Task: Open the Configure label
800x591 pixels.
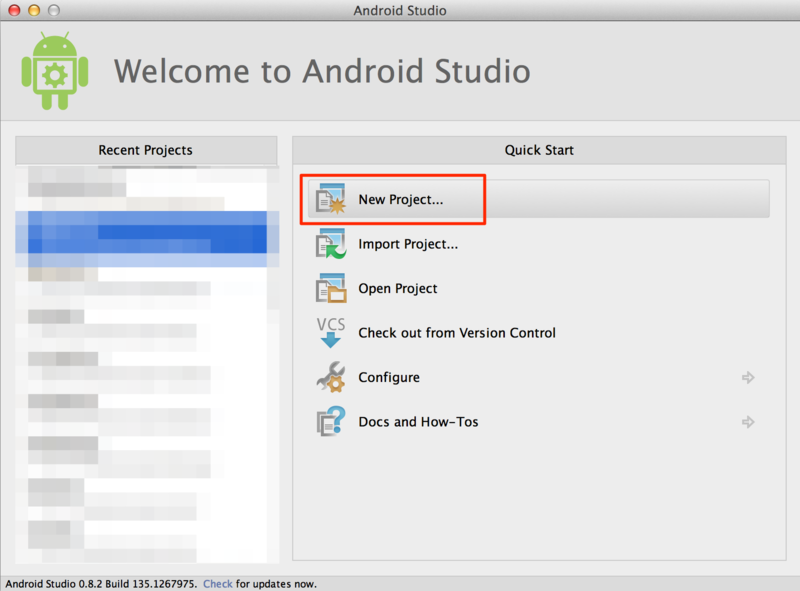Action: [x=389, y=378]
